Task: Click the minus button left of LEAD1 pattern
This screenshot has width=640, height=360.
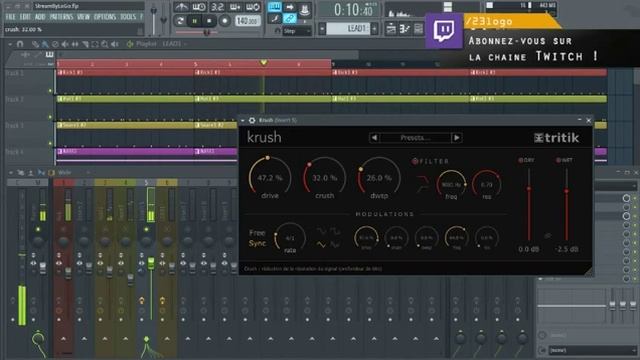Action: (x=322, y=29)
